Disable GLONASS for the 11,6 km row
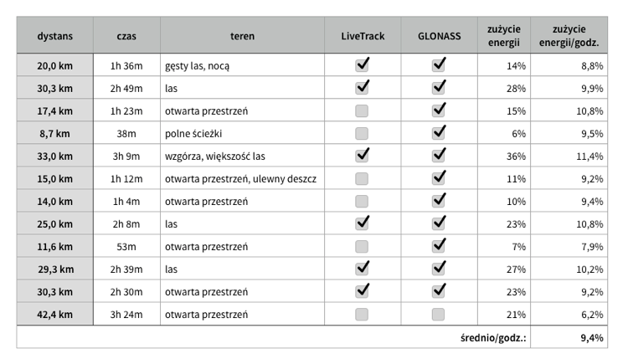628x364 pixels. (x=438, y=246)
